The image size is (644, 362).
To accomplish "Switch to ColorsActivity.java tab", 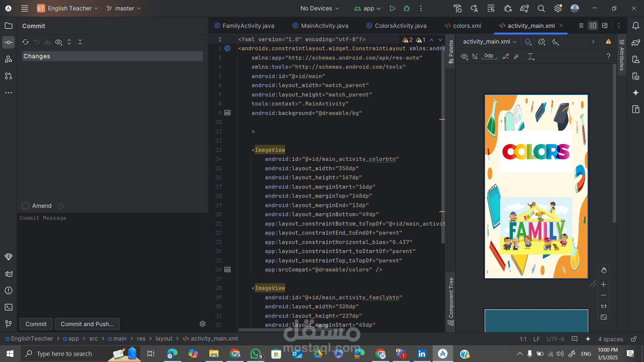I will [x=400, y=26].
